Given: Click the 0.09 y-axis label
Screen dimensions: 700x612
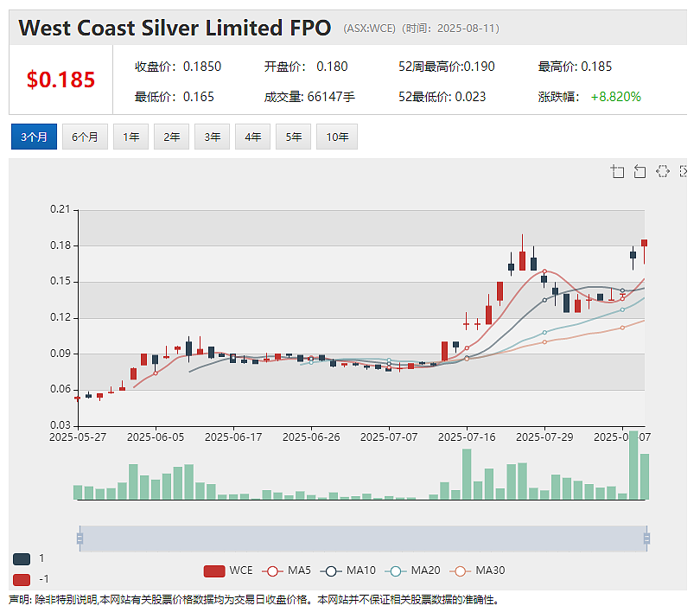Looking at the screenshot, I should pyautogui.click(x=60, y=354).
